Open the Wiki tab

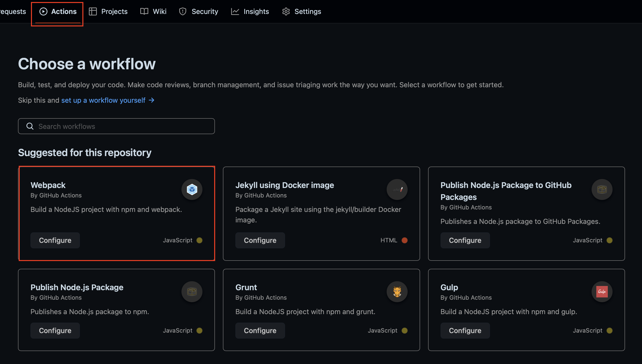[153, 11]
